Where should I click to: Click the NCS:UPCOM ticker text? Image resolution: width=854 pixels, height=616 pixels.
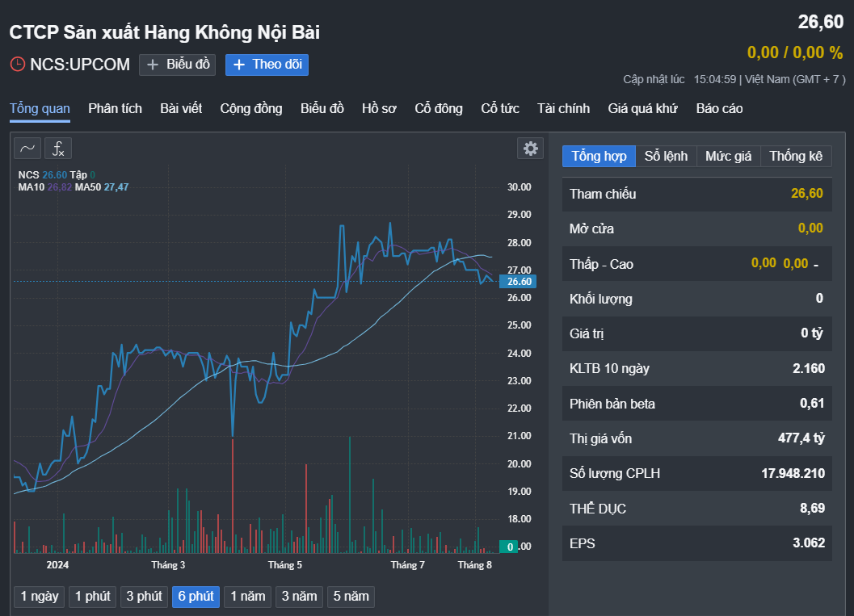(x=80, y=65)
